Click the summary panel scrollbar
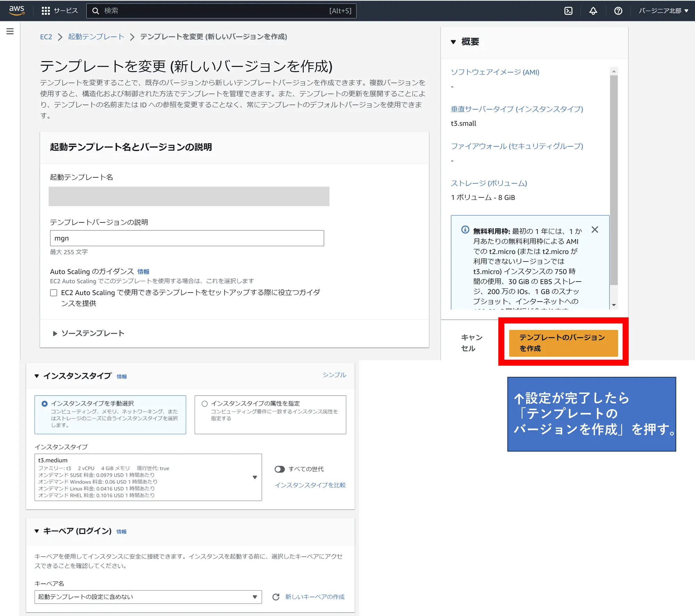The width and height of the screenshot is (695, 616). [614, 180]
